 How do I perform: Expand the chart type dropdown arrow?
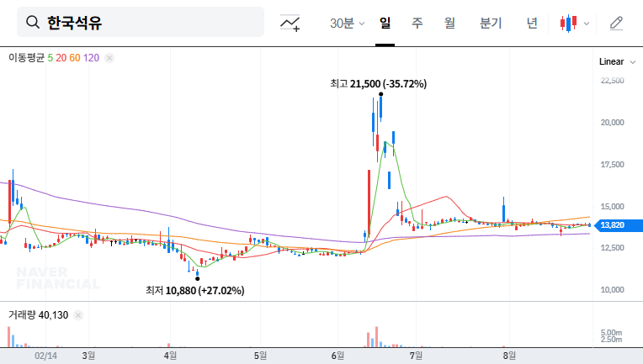(587, 24)
